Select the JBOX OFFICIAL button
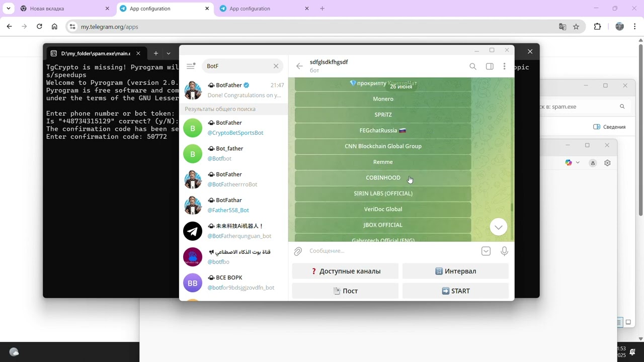644x362 pixels. tap(383, 225)
